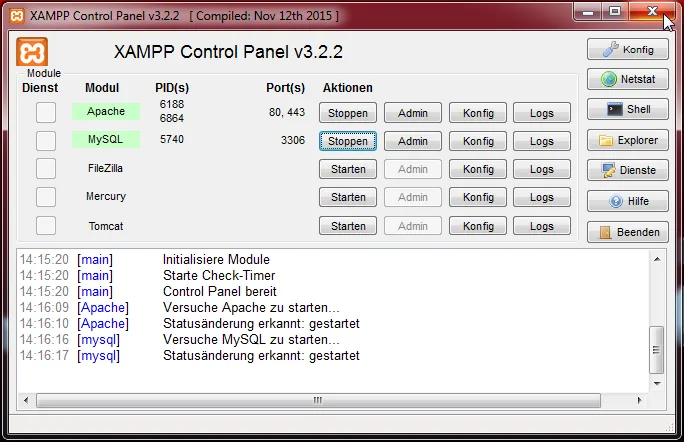Open FileZilla Konfig menu
This screenshot has height=442, width=684.
478,169
